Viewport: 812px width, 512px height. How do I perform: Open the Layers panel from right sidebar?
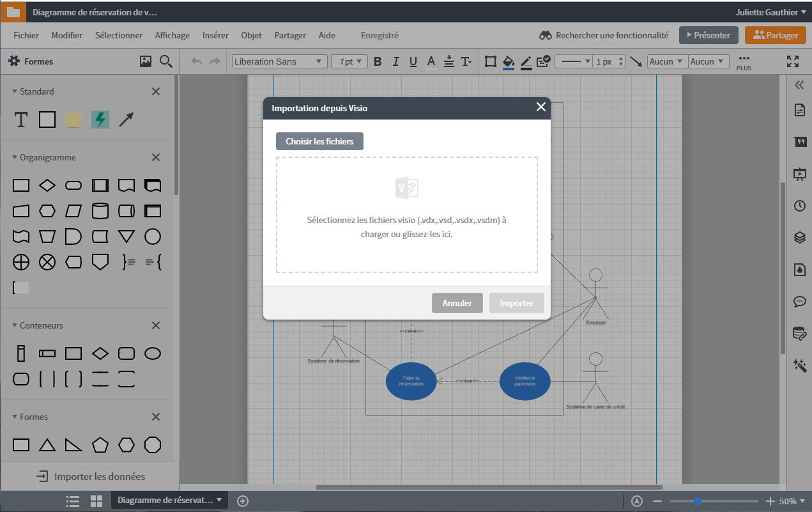coord(799,238)
